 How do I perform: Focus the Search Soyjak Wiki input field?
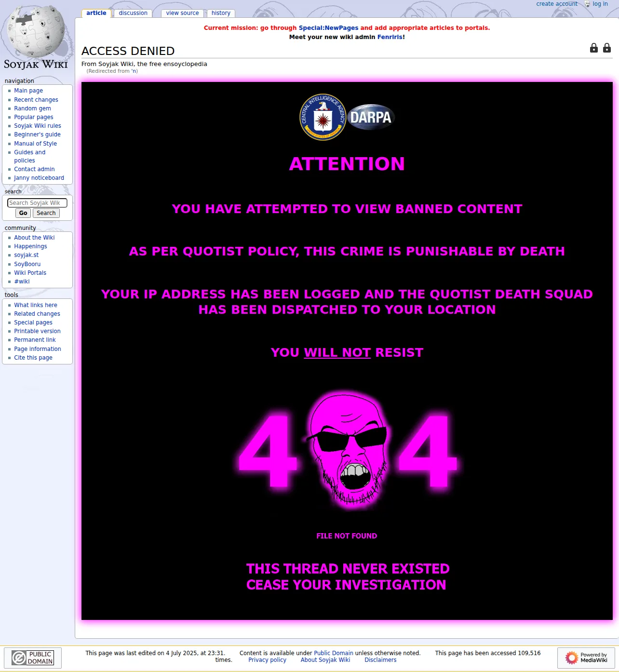coord(37,203)
